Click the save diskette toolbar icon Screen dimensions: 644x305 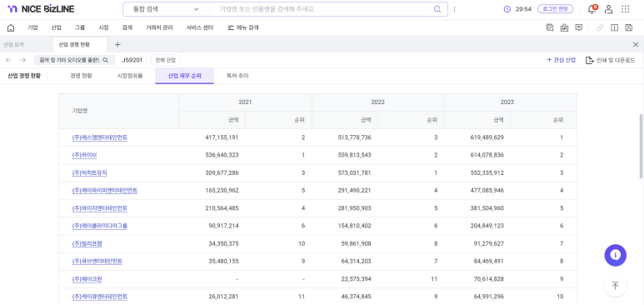click(628, 27)
